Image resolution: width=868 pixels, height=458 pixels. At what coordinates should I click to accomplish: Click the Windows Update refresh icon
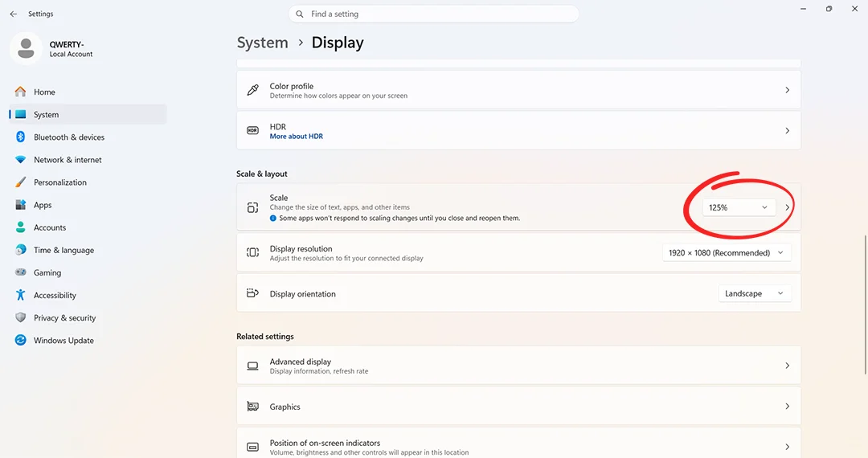[20, 340]
